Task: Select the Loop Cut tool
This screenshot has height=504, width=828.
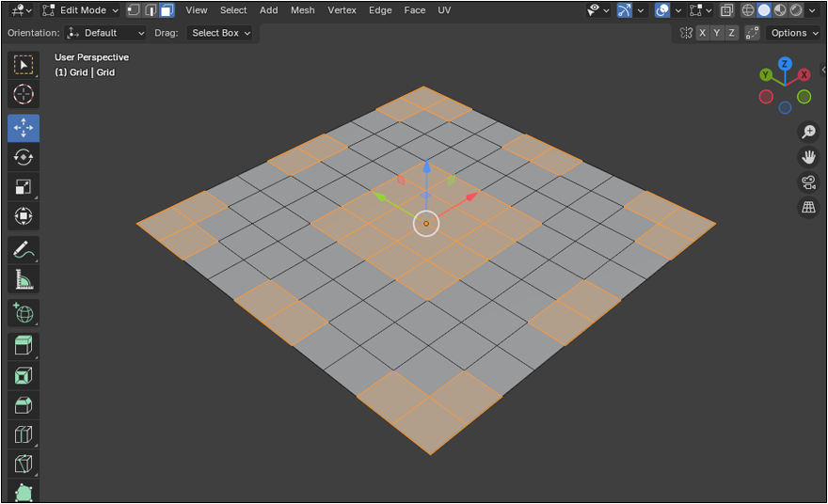Action: (24, 434)
